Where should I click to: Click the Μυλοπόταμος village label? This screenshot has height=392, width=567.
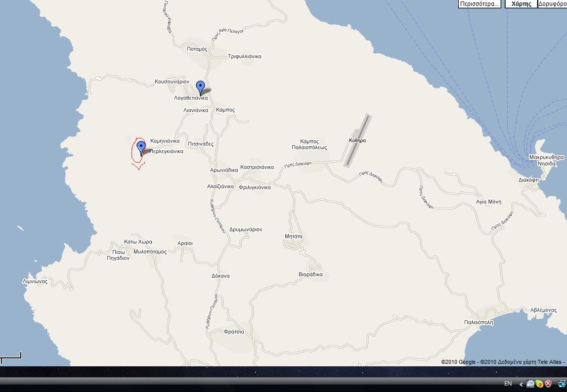[x=150, y=252]
